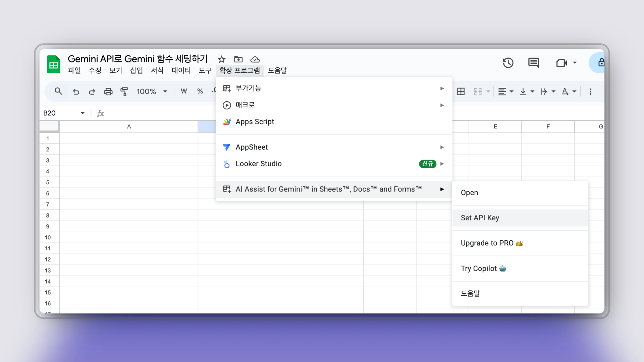Open the 서식 menu
The height and width of the screenshot is (362, 644).
coord(157,70)
